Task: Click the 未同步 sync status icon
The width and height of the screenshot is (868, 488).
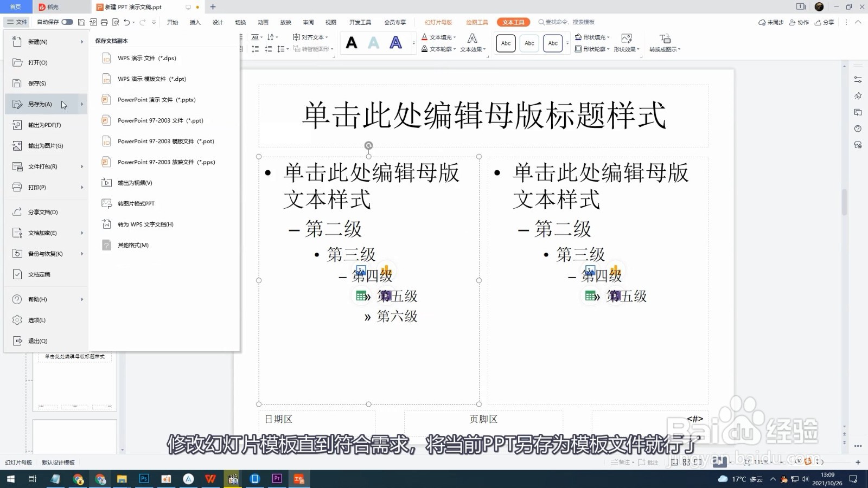Action: (x=762, y=22)
